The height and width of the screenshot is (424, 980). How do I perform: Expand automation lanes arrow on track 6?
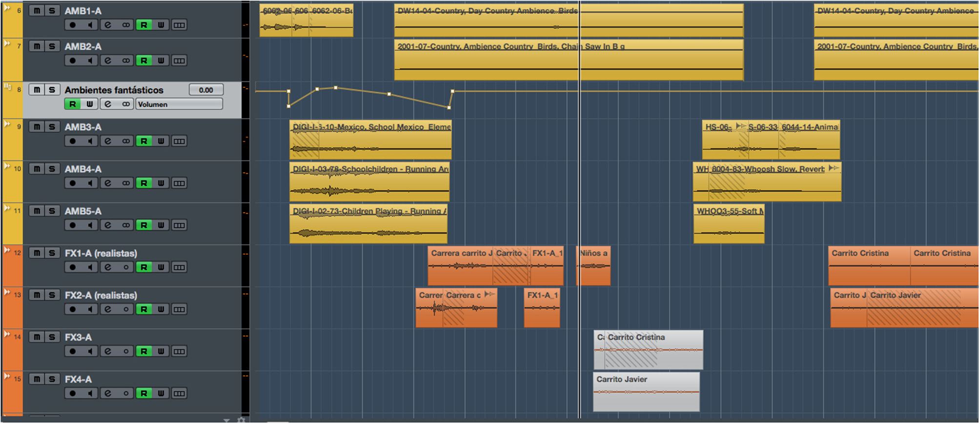click(x=7, y=8)
